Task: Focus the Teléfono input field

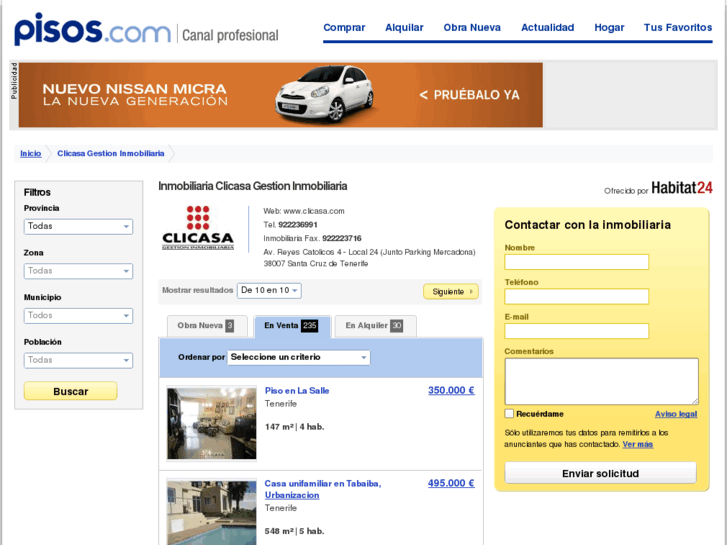Action: coord(577,296)
